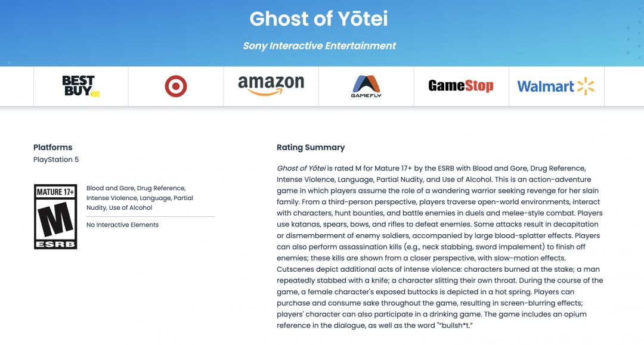Select the Sony Interactive Entertainment publisher name
644x345 pixels.
(x=319, y=46)
